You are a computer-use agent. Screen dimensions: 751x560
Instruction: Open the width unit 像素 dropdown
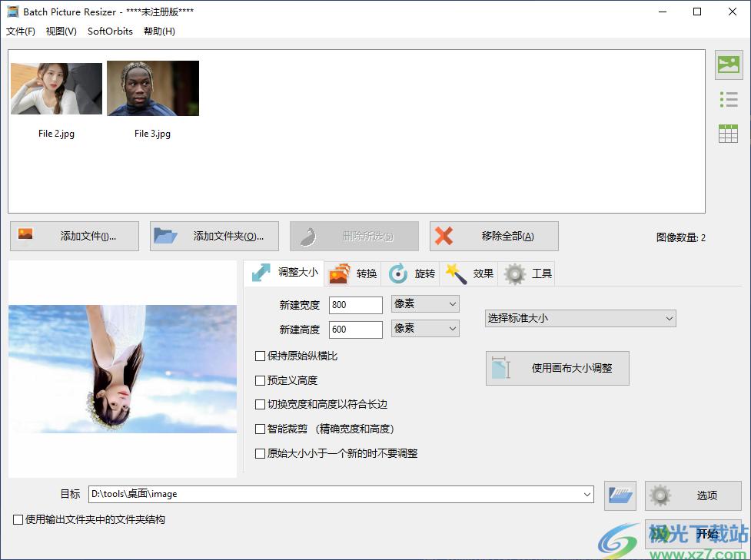pyautogui.click(x=425, y=304)
